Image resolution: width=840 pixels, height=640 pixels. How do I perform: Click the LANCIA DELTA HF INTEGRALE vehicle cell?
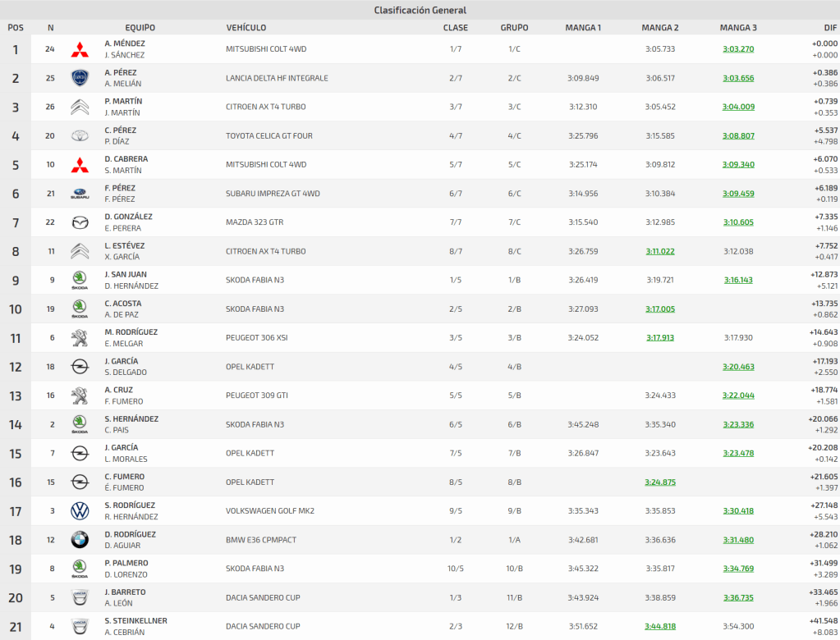tap(277, 78)
